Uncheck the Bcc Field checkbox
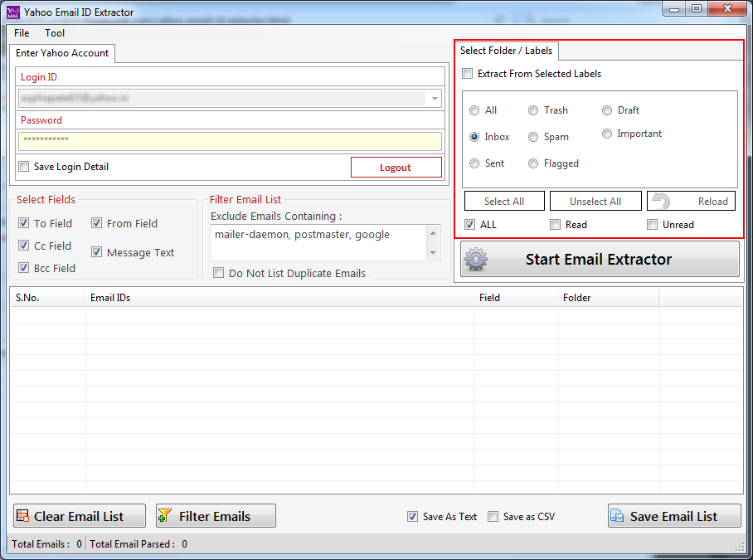The image size is (753, 560). click(23, 267)
